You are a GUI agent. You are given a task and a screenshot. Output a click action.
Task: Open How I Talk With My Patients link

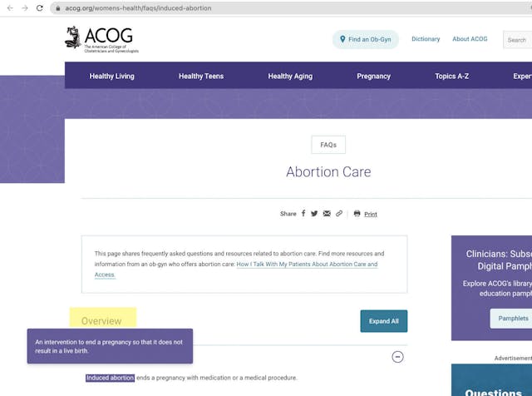click(x=307, y=264)
